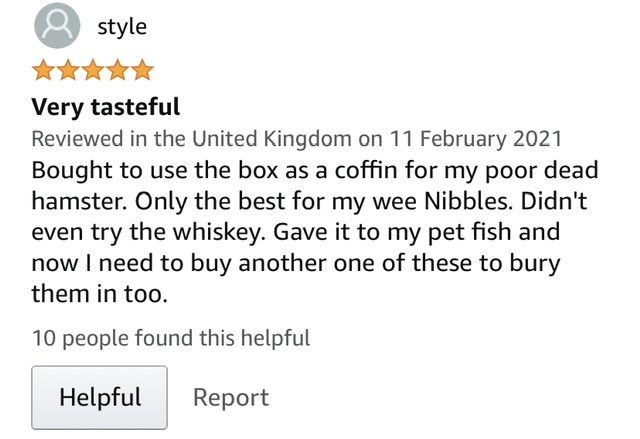Click the second rating star
Image resolution: width=640 pixels, height=439 pixels.
[69, 71]
